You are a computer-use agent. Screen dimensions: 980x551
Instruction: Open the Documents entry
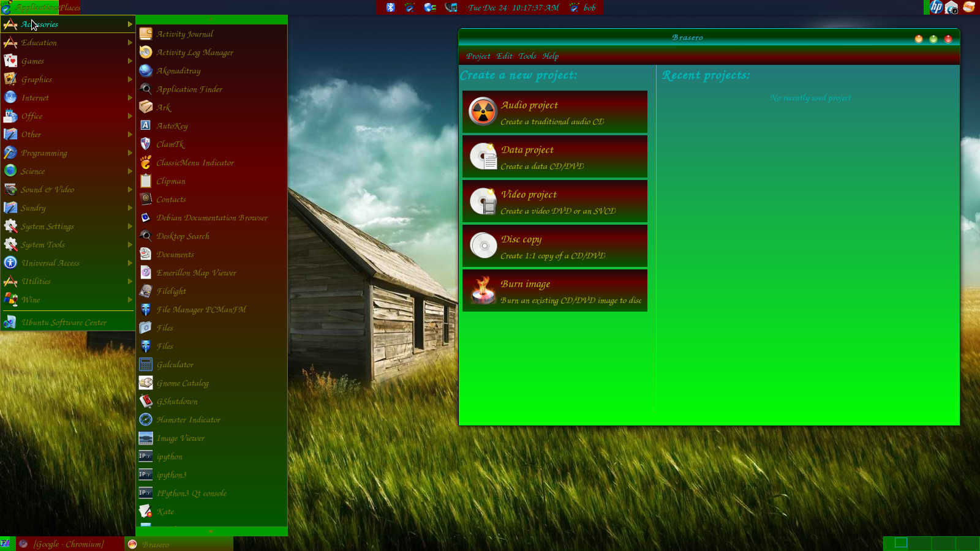point(211,254)
